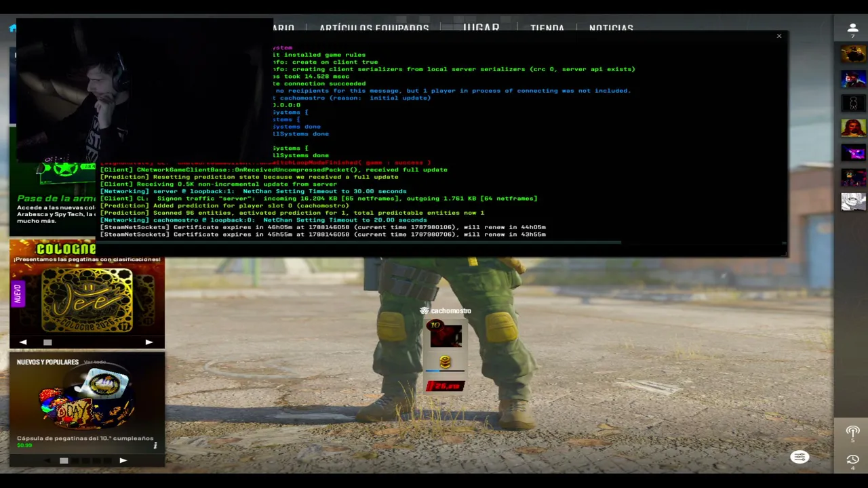Select the black-and-white manga friend avatar
Image resolution: width=868 pixels, height=488 pixels.
(853, 201)
